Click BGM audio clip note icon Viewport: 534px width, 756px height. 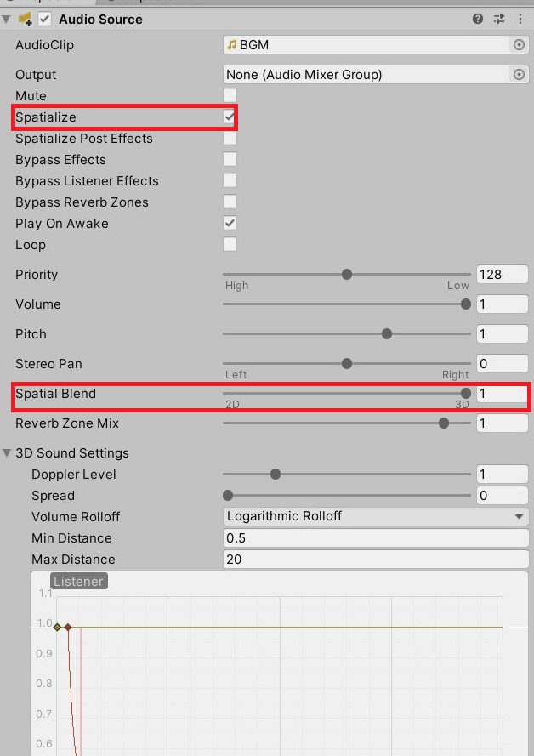(x=232, y=45)
